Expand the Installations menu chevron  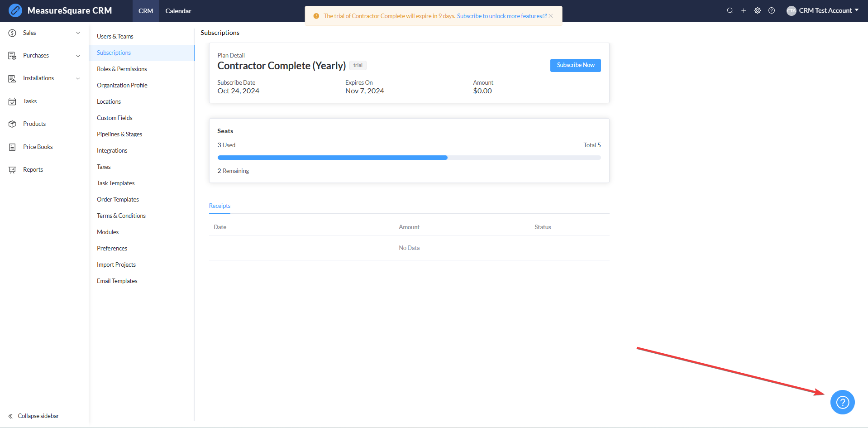click(x=78, y=78)
